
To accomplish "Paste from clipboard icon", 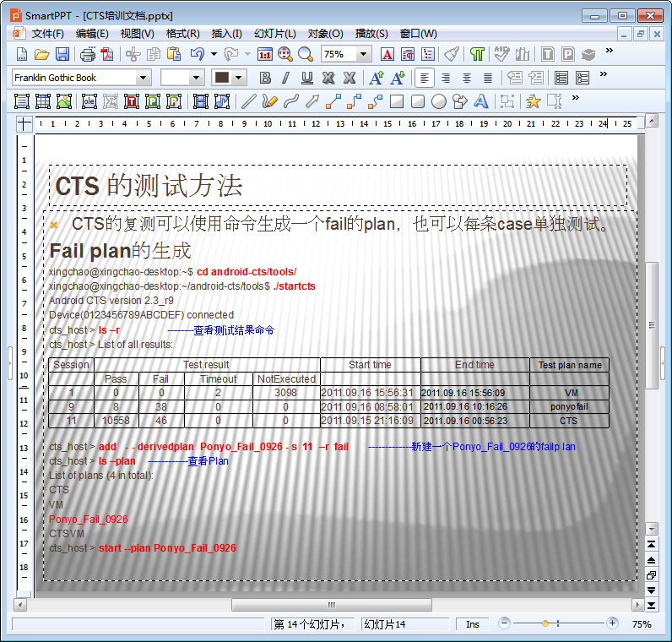I will pos(174,54).
